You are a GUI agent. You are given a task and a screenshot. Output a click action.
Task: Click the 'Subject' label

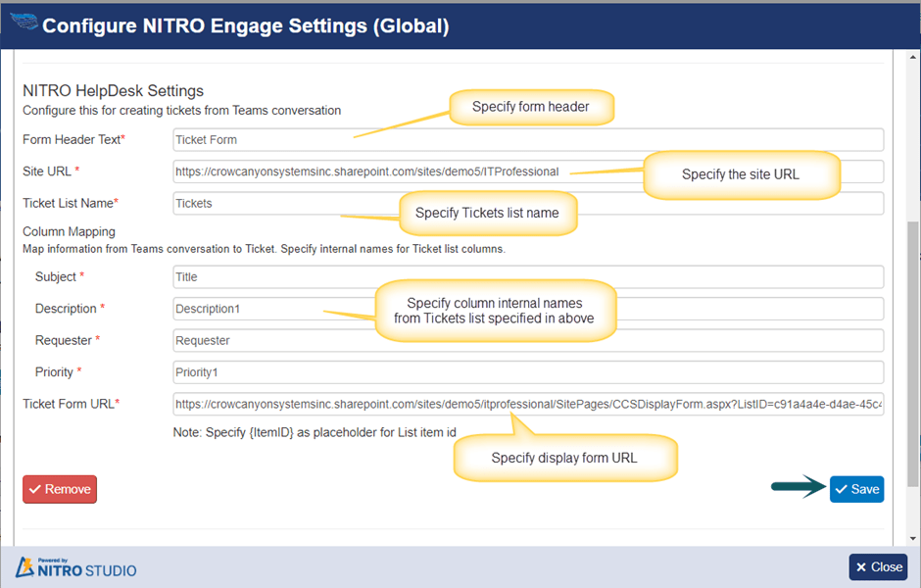(x=60, y=276)
